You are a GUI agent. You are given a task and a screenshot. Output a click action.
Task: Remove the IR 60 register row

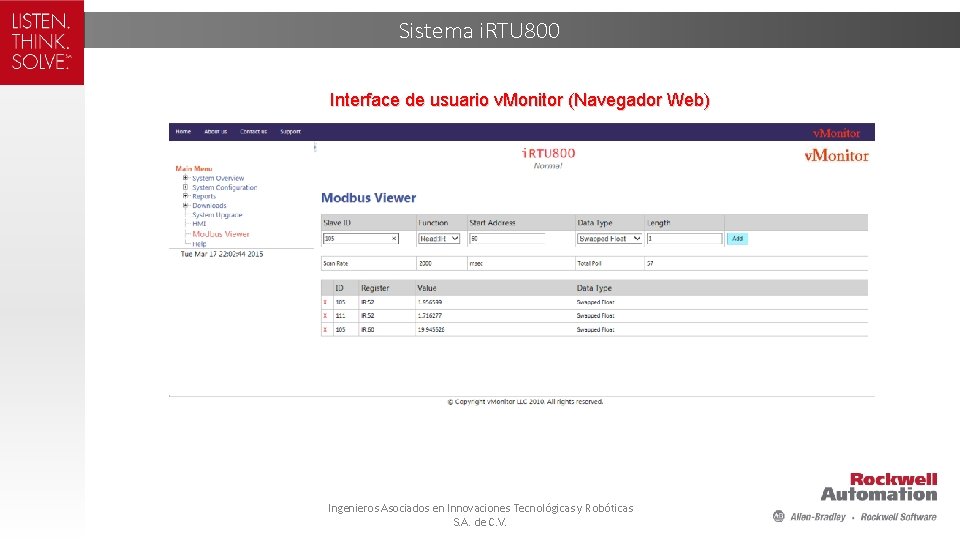pyautogui.click(x=325, y=329)
